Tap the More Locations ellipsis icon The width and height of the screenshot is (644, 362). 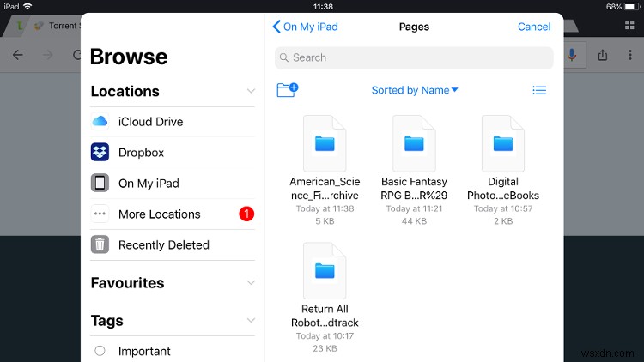click(x=100, y=214)
